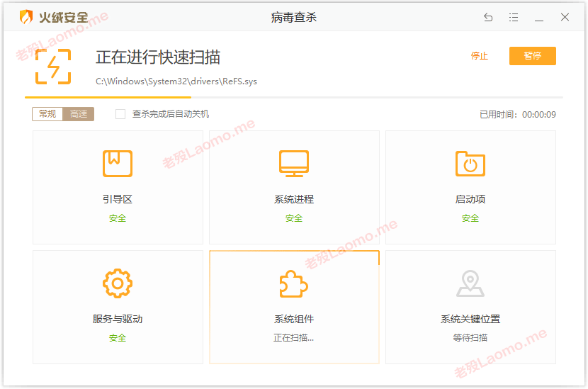Switch scan speed to 高速 mode
Screen dimensions: 588x389
coord(79,114)
